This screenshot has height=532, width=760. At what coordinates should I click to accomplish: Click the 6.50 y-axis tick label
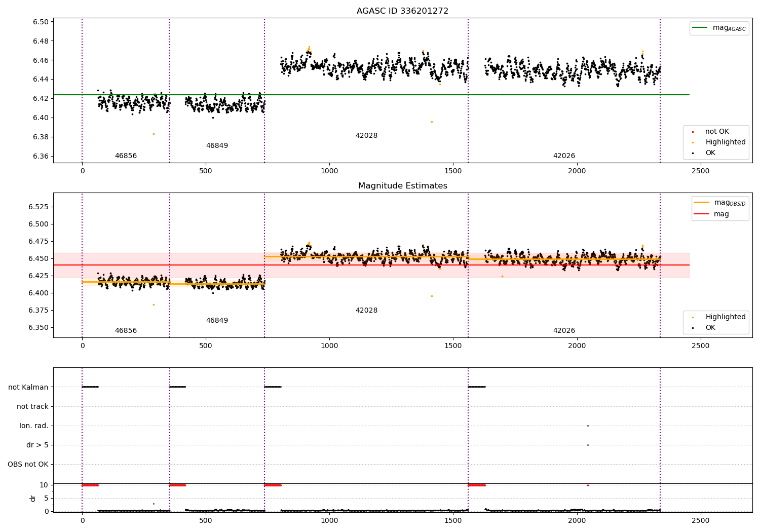pos(41,22)
